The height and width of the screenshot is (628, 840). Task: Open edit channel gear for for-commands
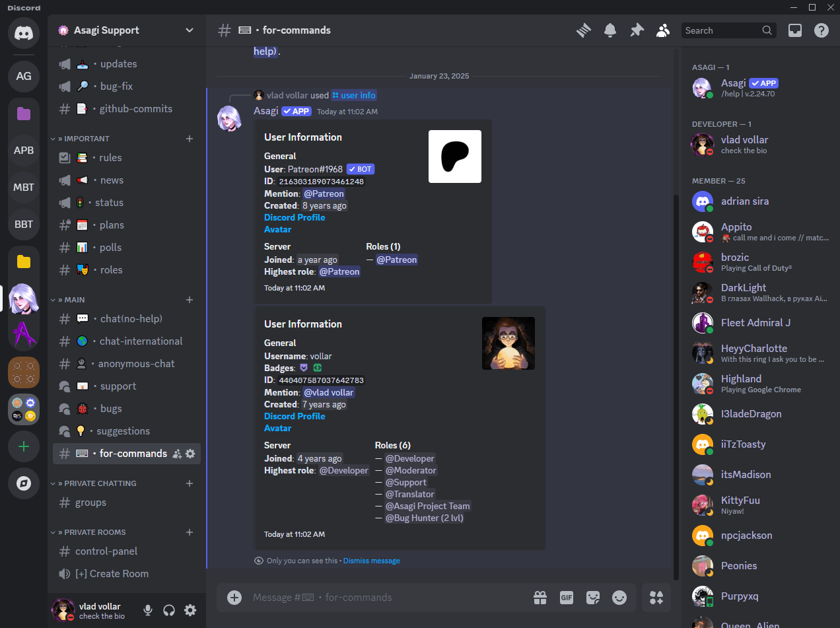[190, 454]
